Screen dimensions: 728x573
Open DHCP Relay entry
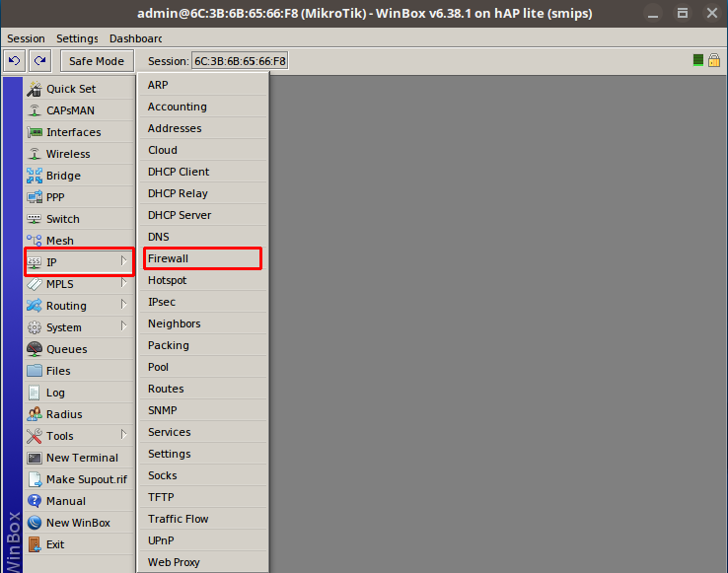click(203, 193)
